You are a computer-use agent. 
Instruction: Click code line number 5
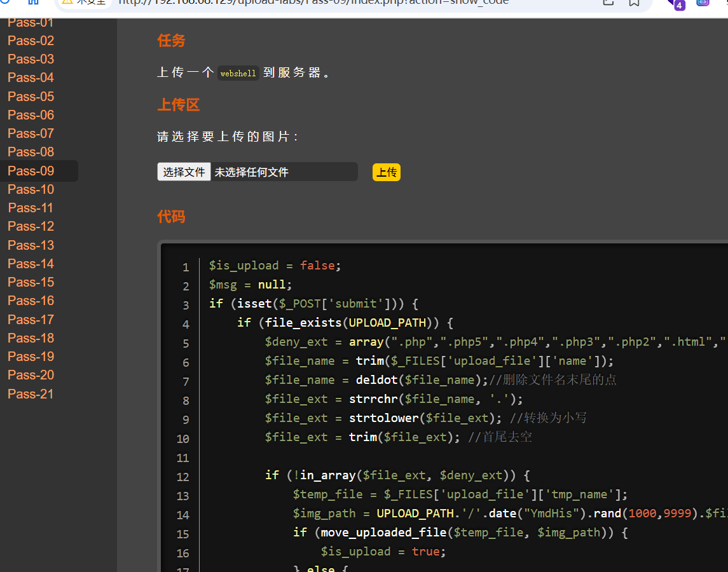(x=186, y=344)
